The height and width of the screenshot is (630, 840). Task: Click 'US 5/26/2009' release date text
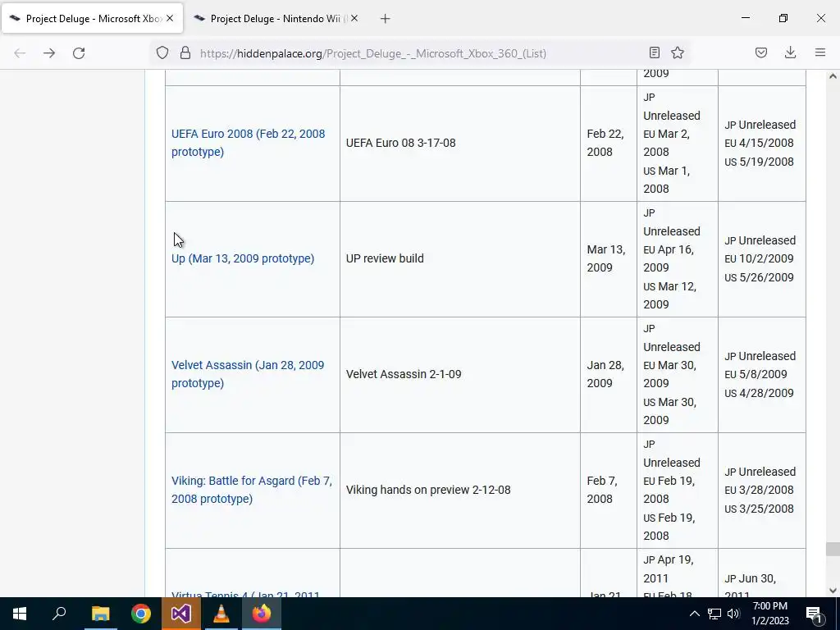tap(759, 277)
